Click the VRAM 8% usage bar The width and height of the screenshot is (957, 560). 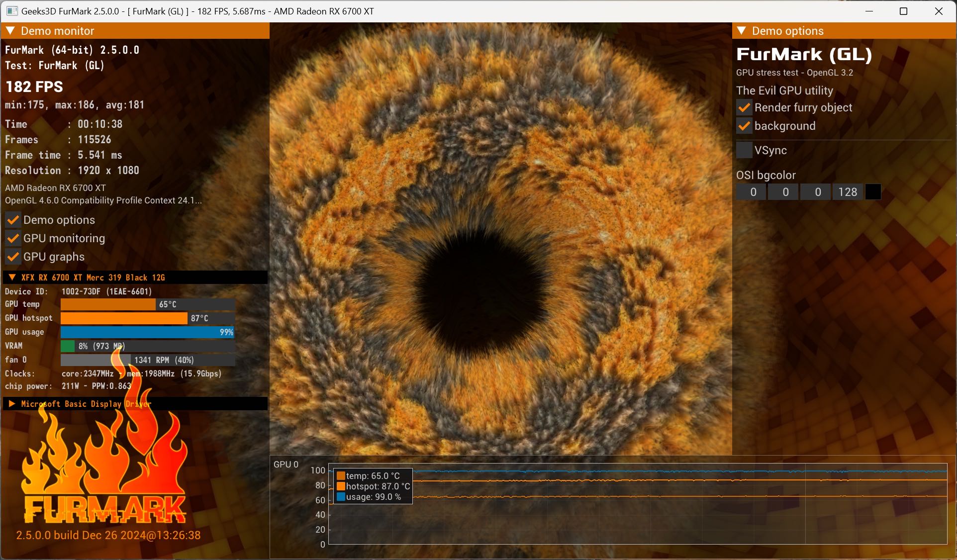click(x=148, y=346)
